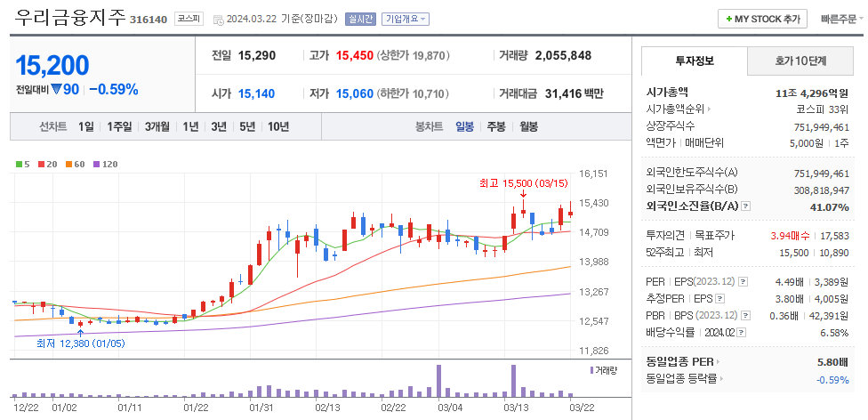Click the change rate -0.59% under the price

pyautogui.click(x=114, y=89)
